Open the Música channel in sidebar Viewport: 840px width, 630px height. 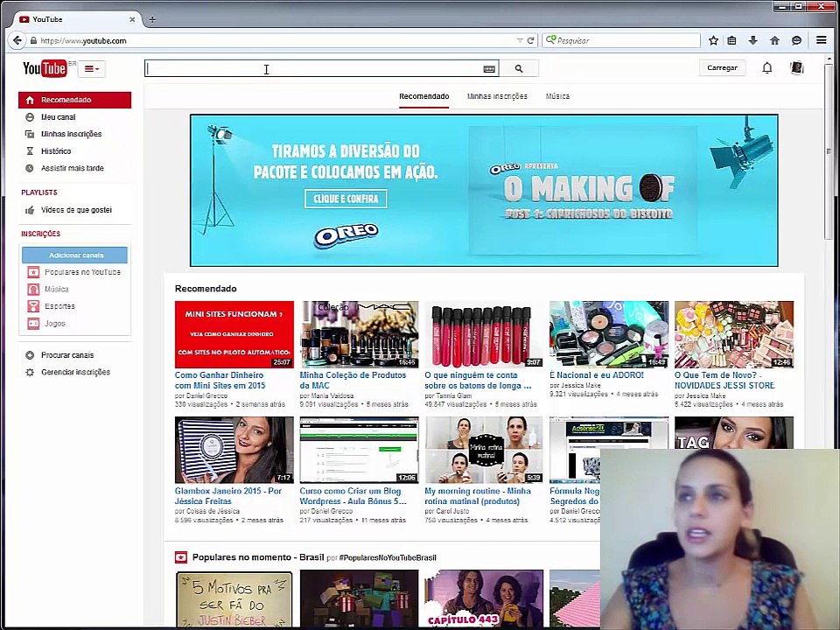pos(56,290)
